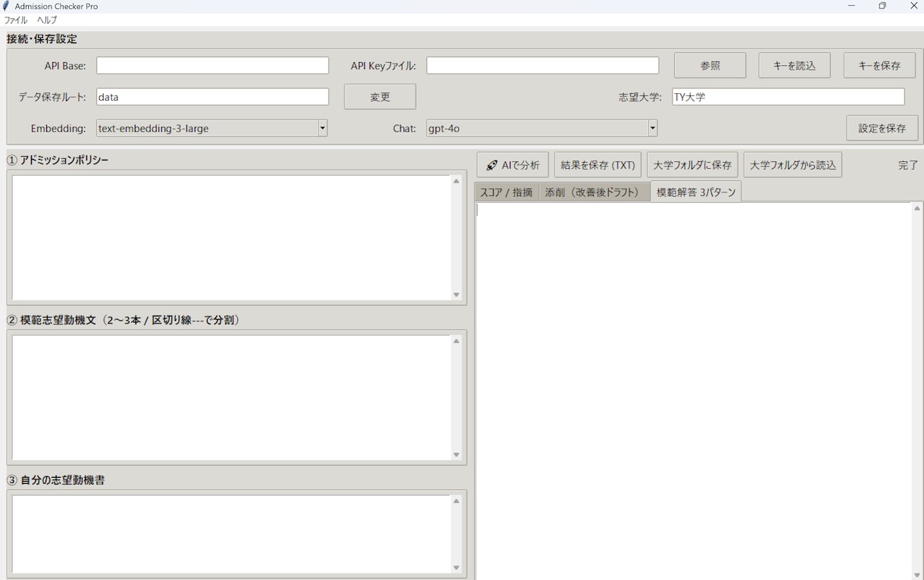Viewport: 924px width, 580px height.
Task: Click up arrow of 自分の志望動機書 scrollbar
Action: coord(457,500)
